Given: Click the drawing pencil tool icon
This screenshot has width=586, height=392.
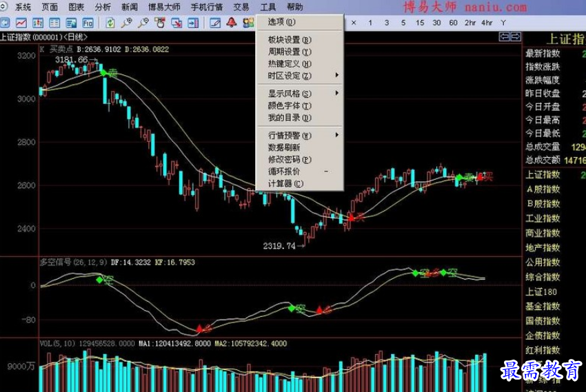Looking at the screenshot, I should point(215,23).
